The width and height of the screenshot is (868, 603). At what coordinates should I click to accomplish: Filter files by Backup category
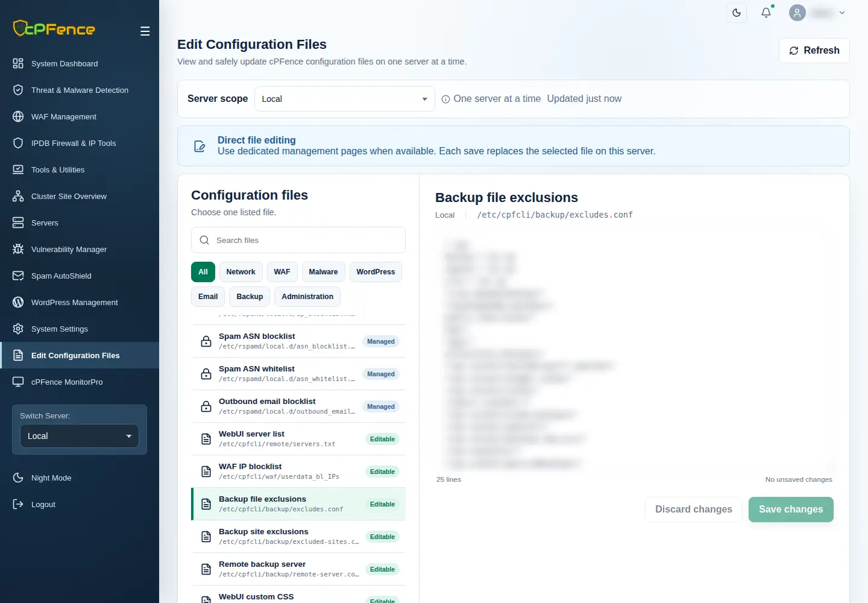[x=250, y=297]
